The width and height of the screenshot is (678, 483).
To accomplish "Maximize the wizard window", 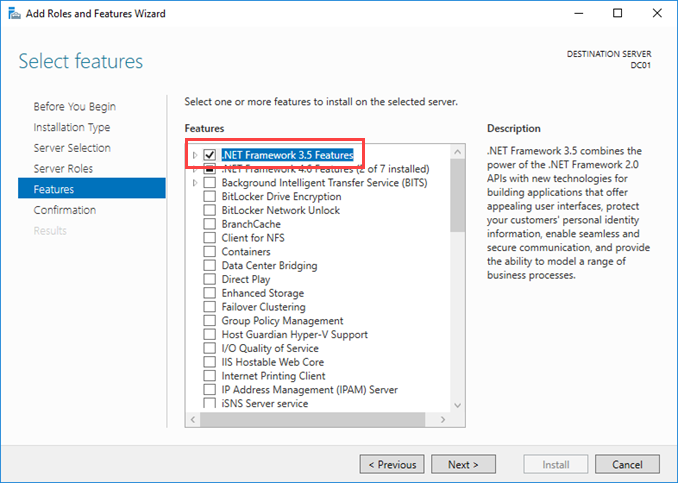I will (x=617, y=13).
